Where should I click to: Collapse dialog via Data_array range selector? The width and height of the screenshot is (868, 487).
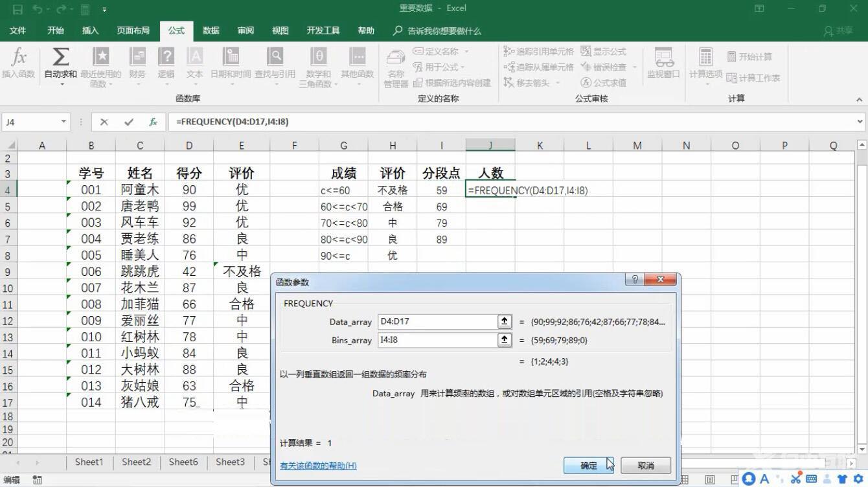point(504,321)
